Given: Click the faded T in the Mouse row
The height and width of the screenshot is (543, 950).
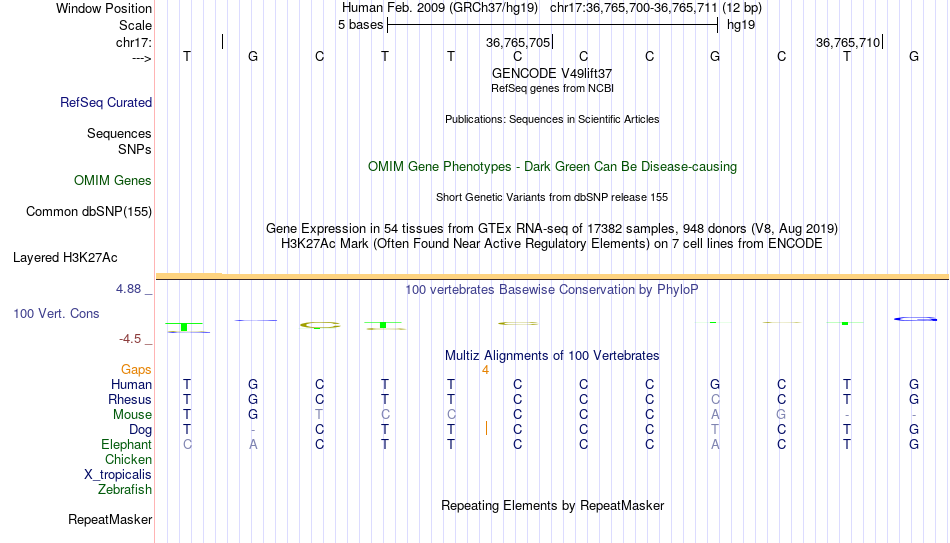Looking at the screenshot, I should [319, 415].
